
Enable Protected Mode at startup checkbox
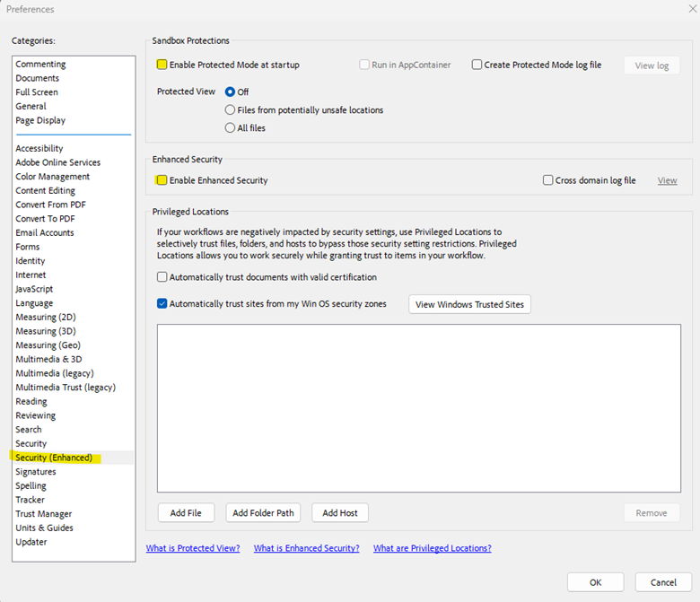point(162,65)
